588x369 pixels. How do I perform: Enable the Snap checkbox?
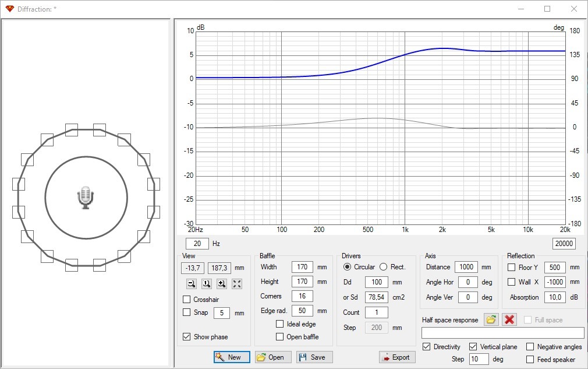(x=186, y=312)
